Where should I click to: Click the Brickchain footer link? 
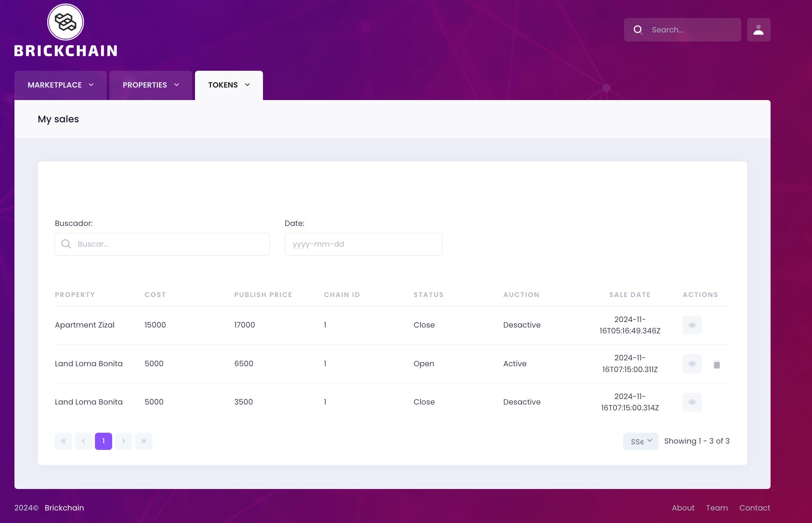tap(64, 508)
